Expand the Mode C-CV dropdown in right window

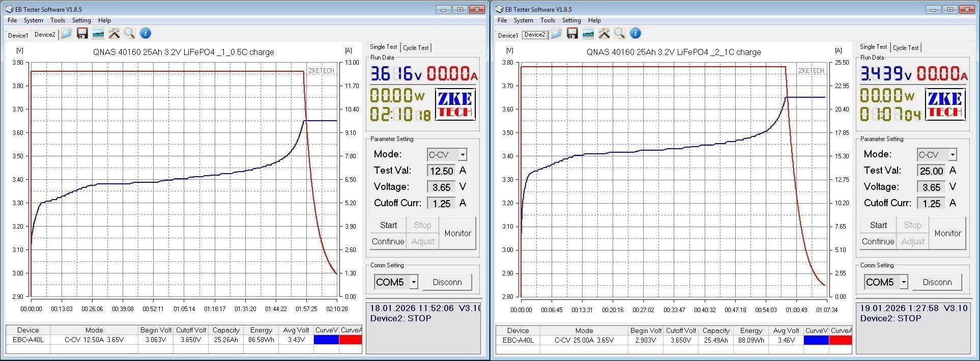pyautogui.click(x=953, y=155)
